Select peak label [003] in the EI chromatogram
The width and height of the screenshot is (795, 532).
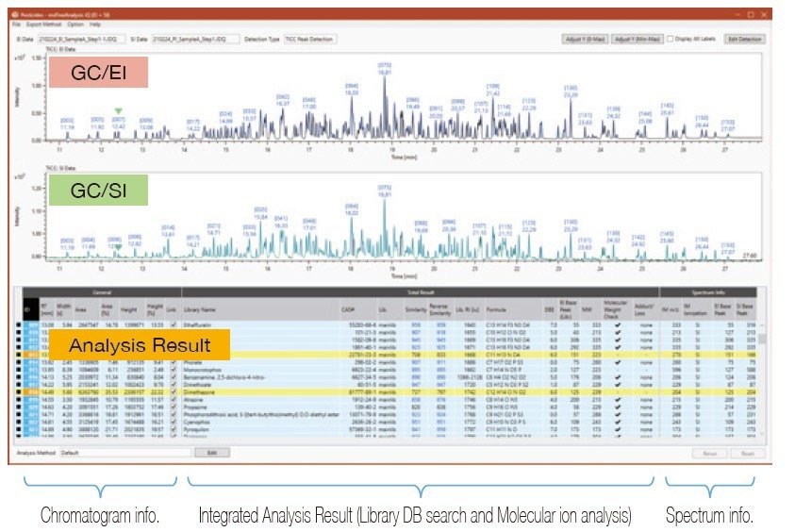(x=67, y=120)
